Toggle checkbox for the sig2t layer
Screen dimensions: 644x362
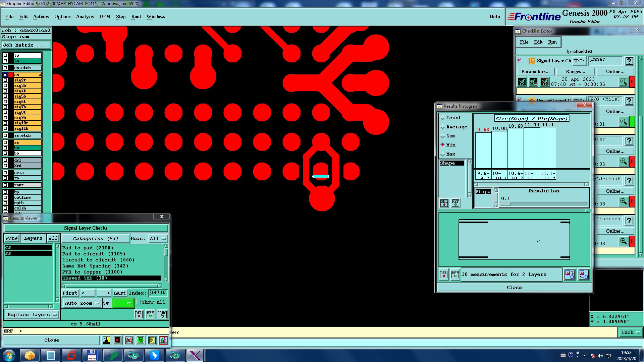coord(5,80)
